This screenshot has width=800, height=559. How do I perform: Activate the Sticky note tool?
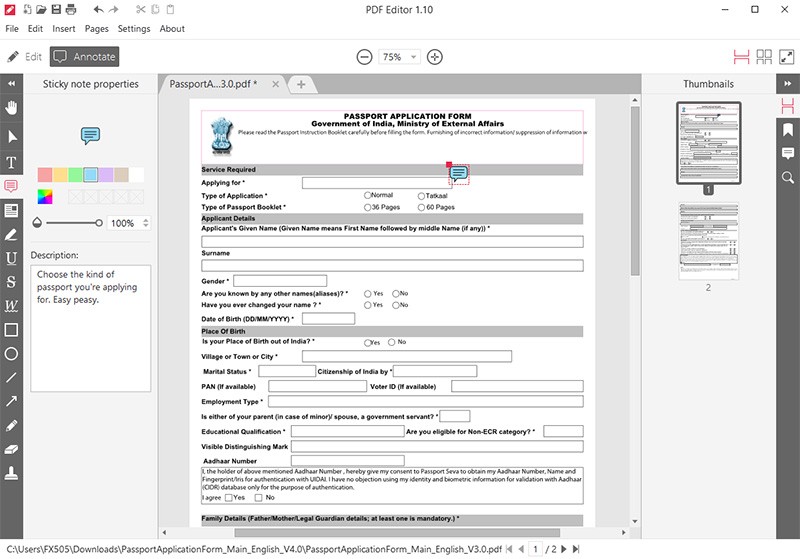[11, 186]
